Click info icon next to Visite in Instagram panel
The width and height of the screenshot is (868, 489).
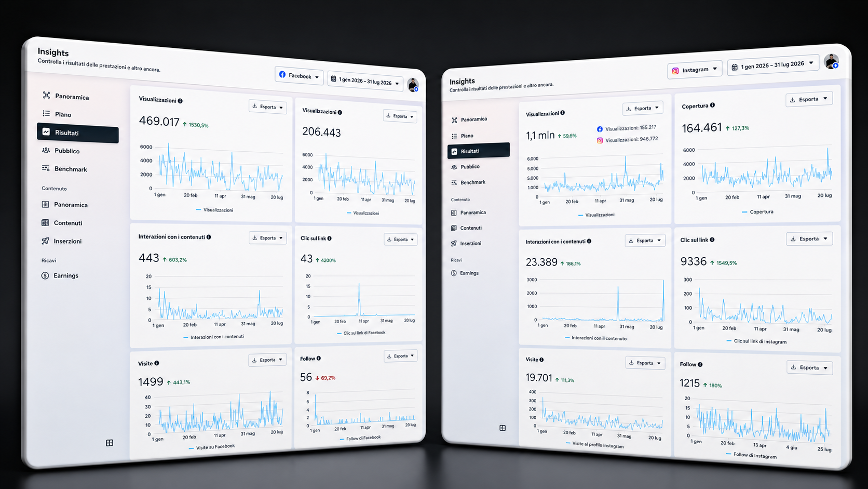[541, 360]
